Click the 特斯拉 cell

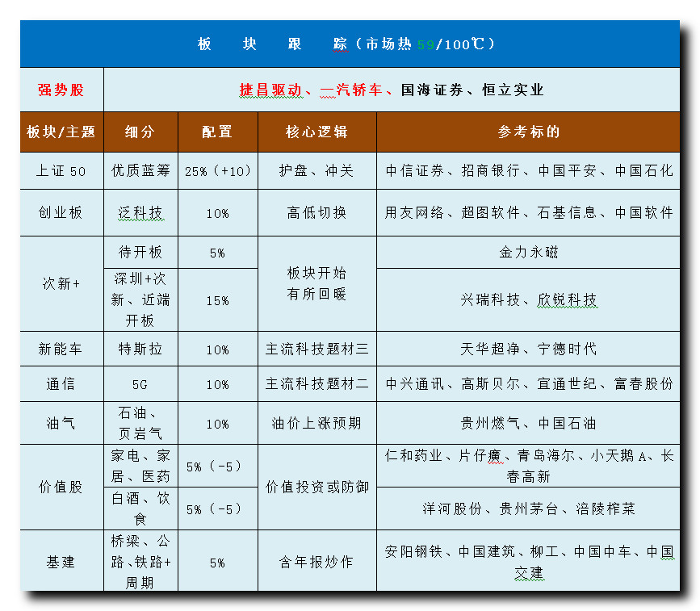[140, 349]
